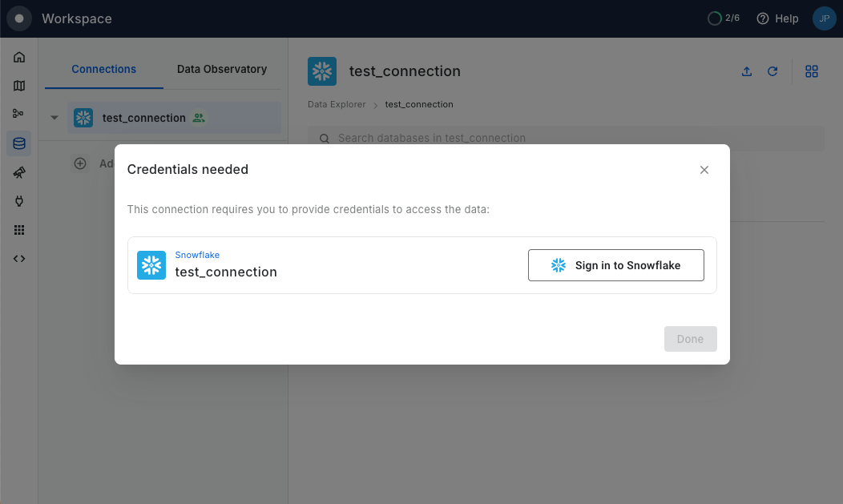Open the telescope icon in sidebar
Viewport: 843px width, 504px height.
pos(19,172)
